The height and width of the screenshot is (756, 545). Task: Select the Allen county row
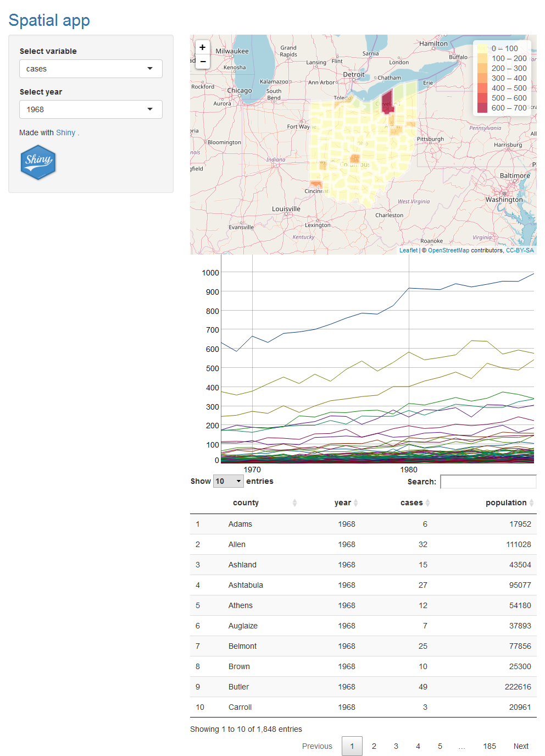point(363,544)
